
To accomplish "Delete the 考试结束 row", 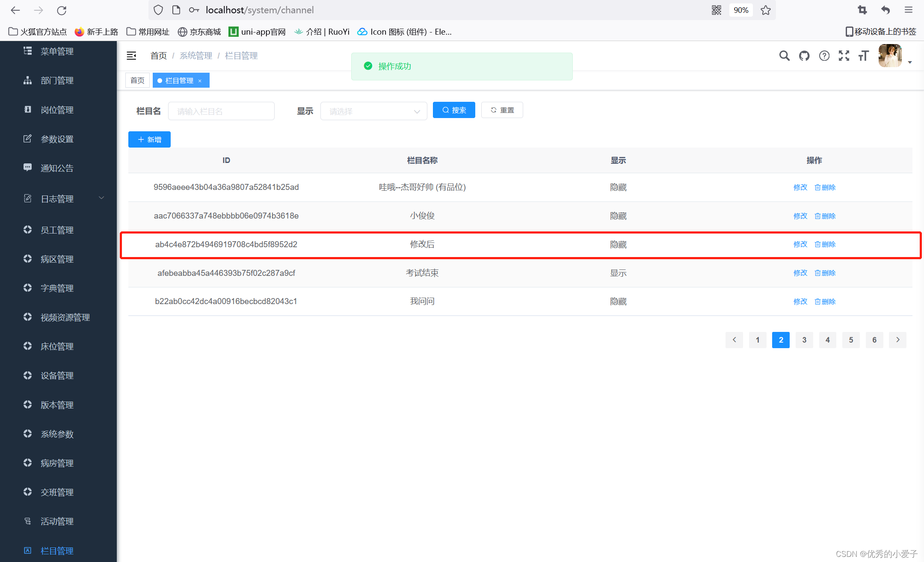I will coord(825,273).
